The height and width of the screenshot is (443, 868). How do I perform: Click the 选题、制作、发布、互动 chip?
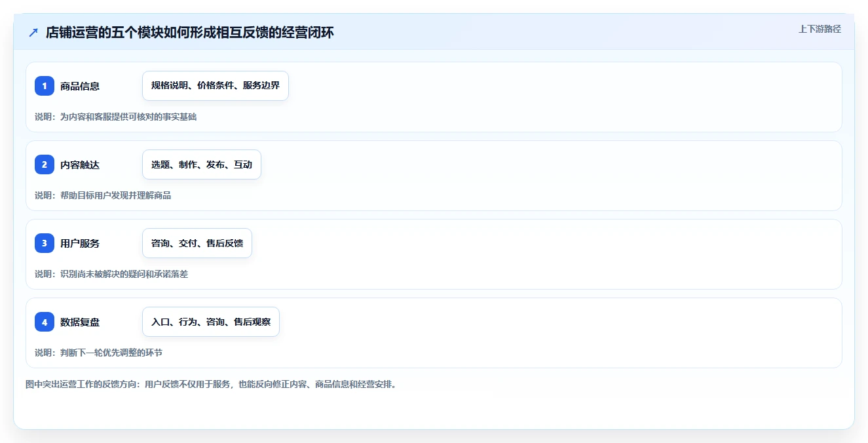(202, 164)
